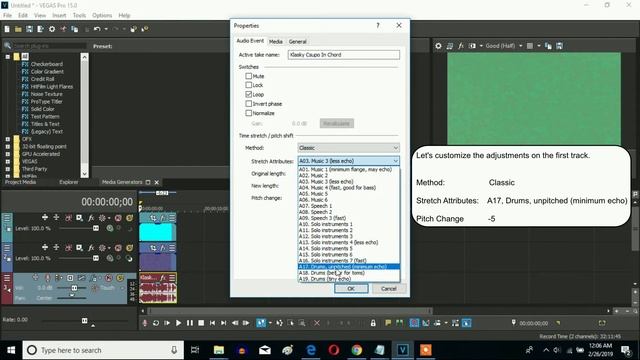Click Type here to search box
The width and height of the screenshot is (640, 360).
(x=103, y=350)
